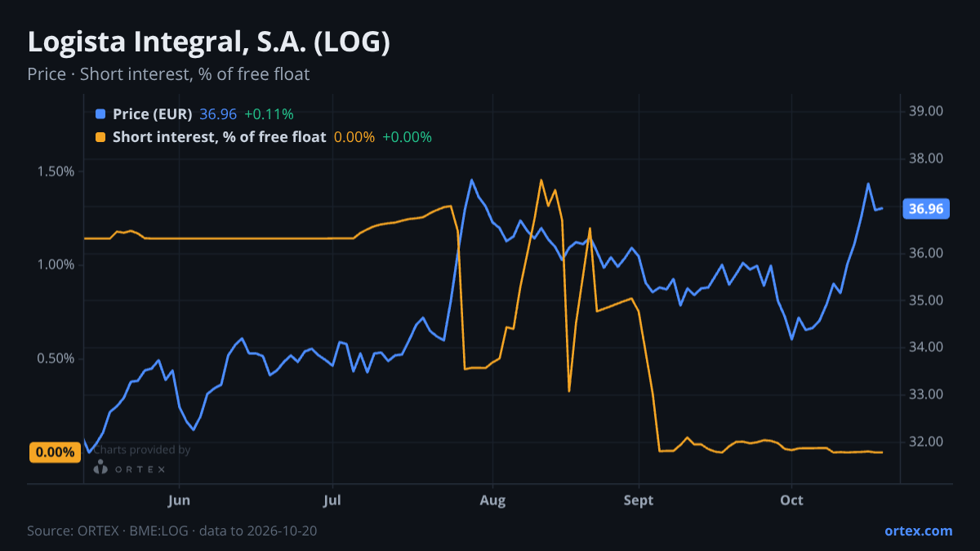
Task: Click the +0.11% price change value
Action: pos(269,114)
